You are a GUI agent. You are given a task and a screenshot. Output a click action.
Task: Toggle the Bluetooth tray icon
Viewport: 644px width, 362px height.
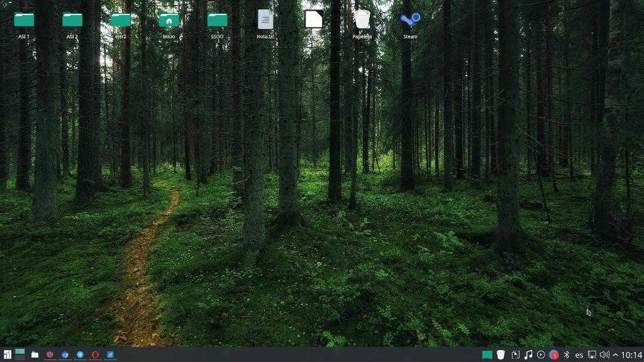pos(566,354)
